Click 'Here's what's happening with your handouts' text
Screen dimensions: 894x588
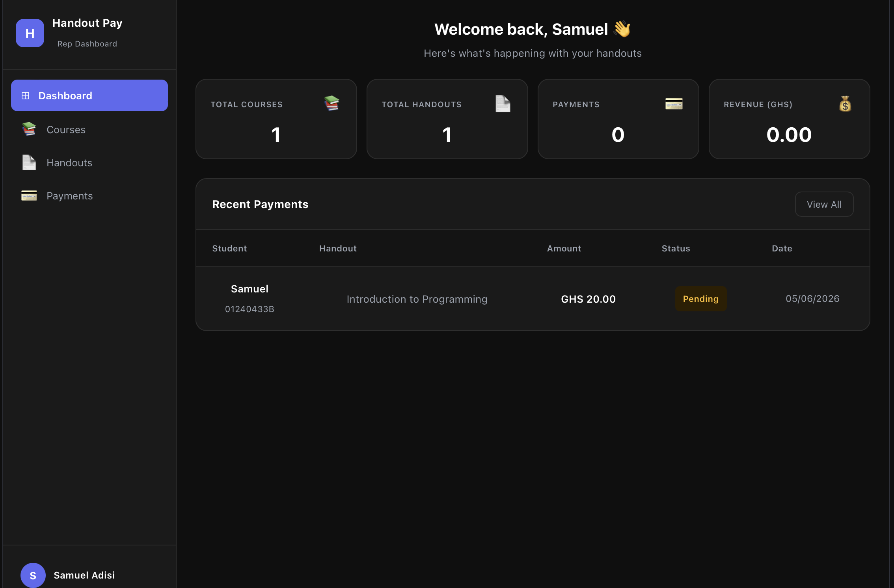coord(533,53)
